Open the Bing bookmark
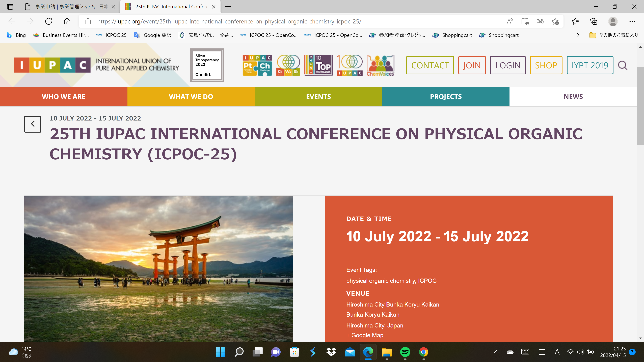This screenshot has height=362, width=644. [16, 35]
